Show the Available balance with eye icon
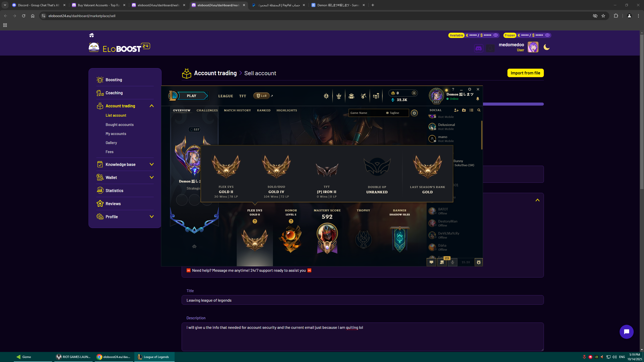The width and height of the screenshot is (644, 362). point(496,35)
